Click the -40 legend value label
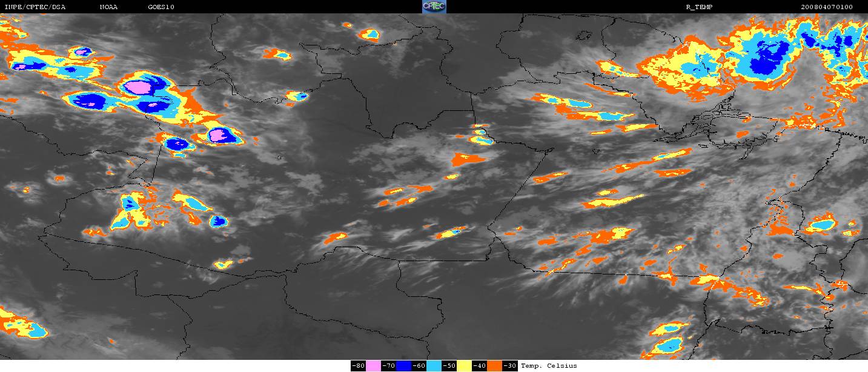This screenshot has width=868, height=372. (x=479, y=366)
